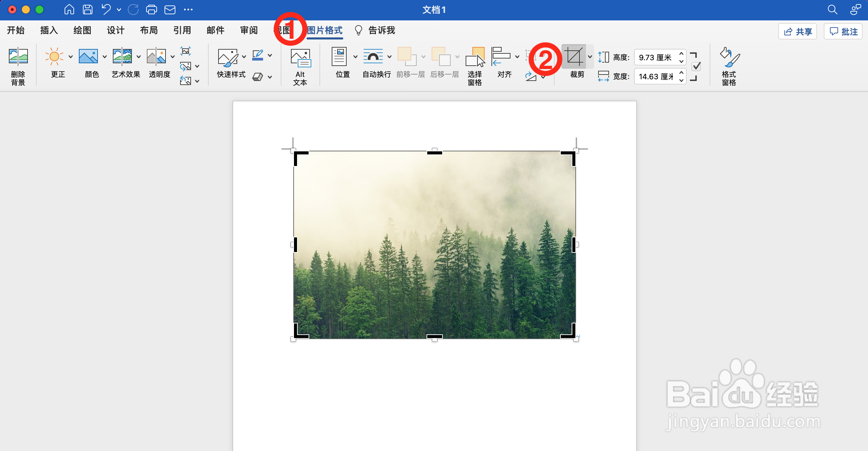The height and width of the screenshot is (451, 868).
Task: Open Alt 文本 alt text pane
Action: (300, 67)
